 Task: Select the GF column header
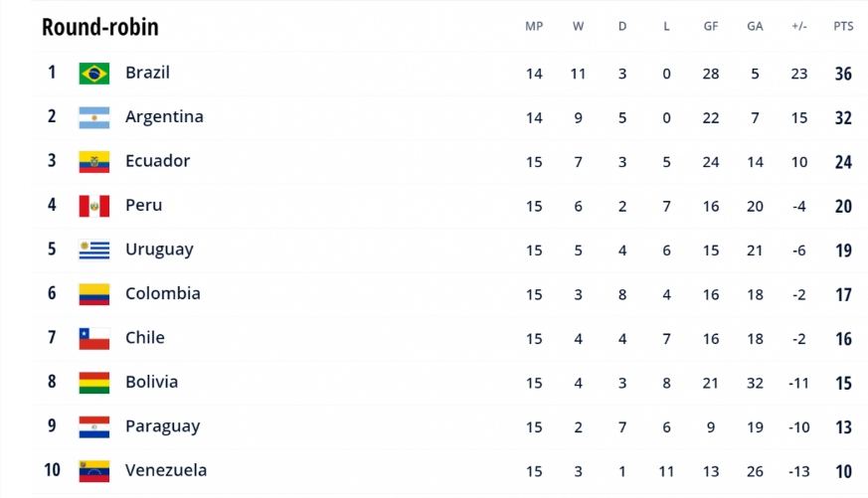[x=711, y=27]
